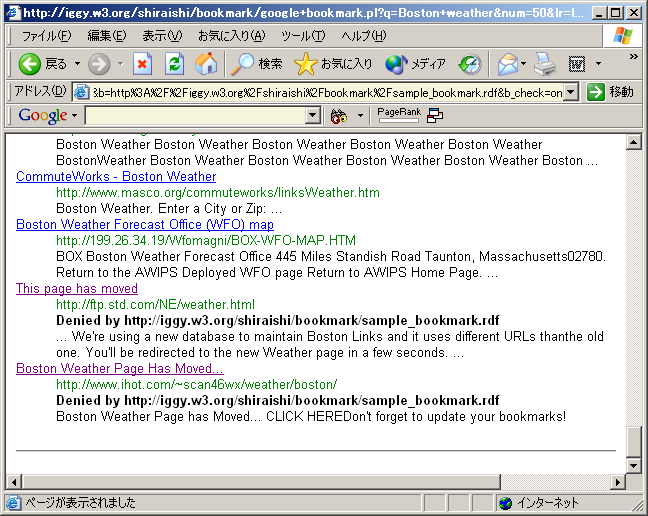Click the Back navigation button
Image resolution: width=648 pixels, height=516 pixels.
point(42,64)
